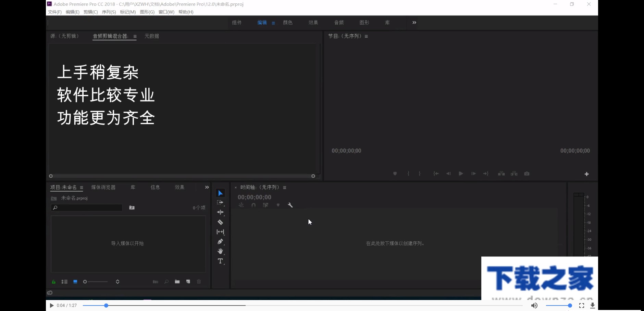Toggle Snap in the timeline toolbar
Viewport: 644px width, 311px height.
click(x=253, y=205)
